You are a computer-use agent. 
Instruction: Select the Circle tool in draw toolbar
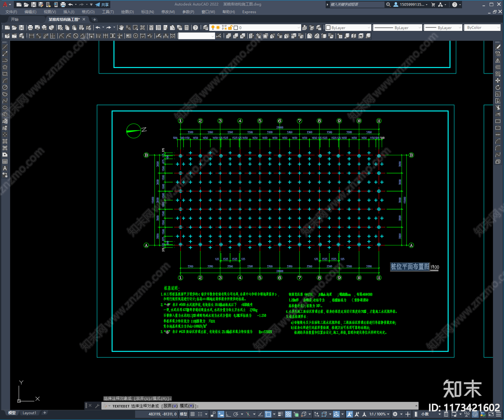5,87
